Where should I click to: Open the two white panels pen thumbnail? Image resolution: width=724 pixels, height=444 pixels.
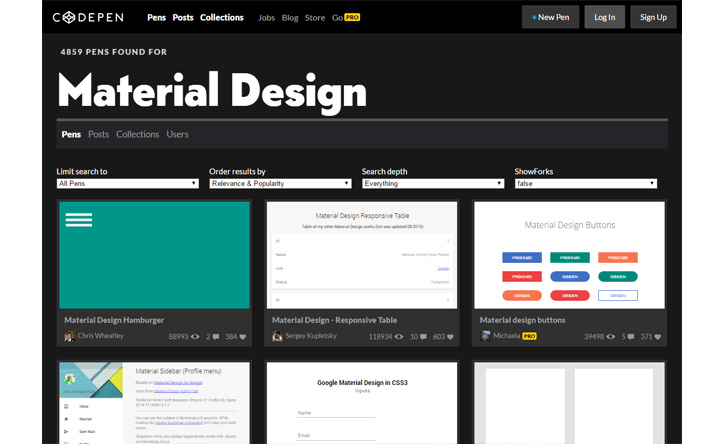pos(569,403)
